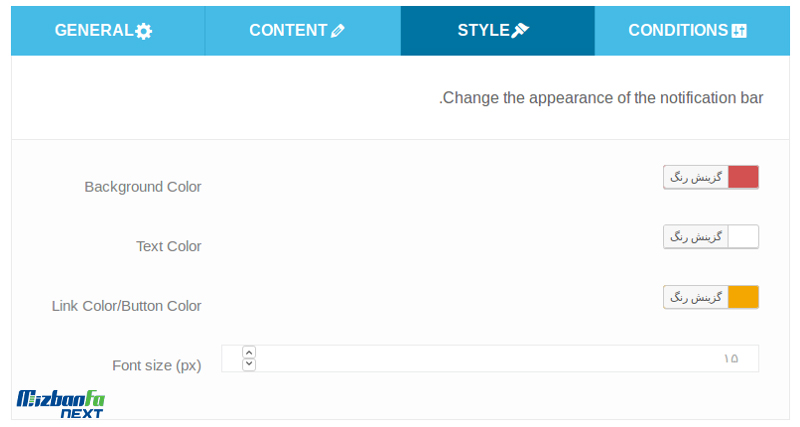
Task: Open Link Color/Button Color picker button
Action: [711, 297]
